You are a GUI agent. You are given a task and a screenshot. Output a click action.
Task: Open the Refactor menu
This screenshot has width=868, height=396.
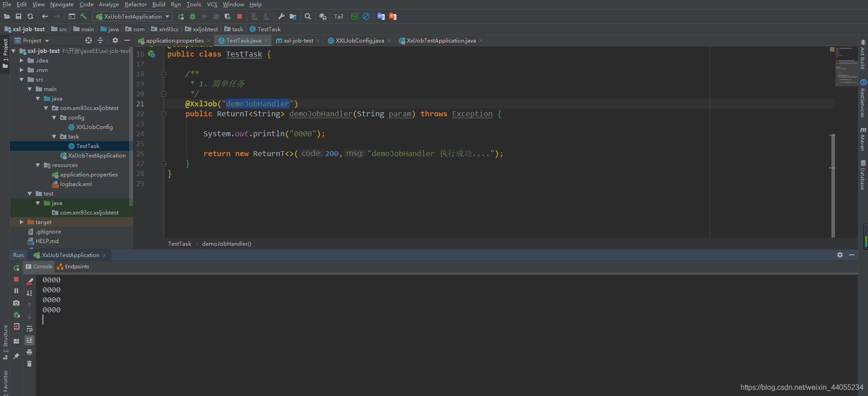click(136, 5)
